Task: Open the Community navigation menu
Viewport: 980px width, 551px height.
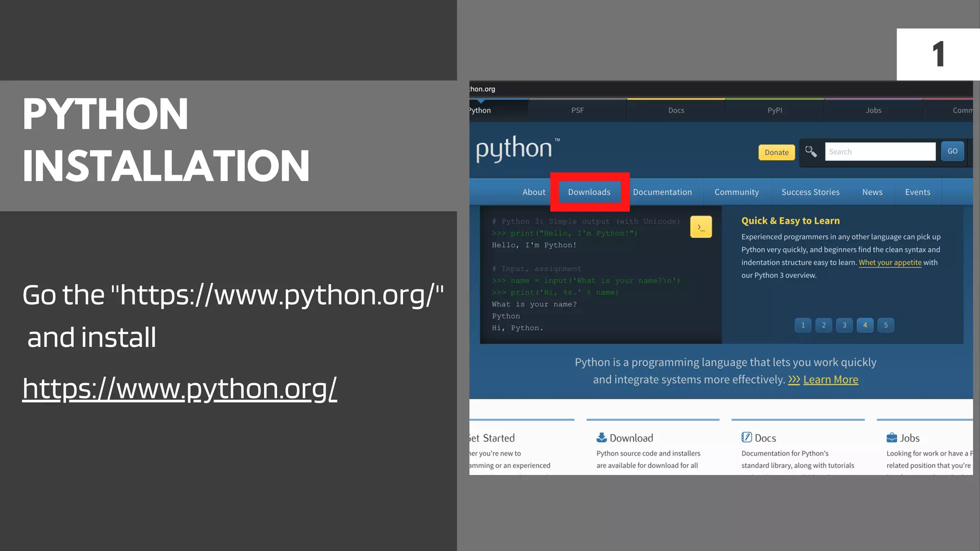Action: click(x=736, y=192)
